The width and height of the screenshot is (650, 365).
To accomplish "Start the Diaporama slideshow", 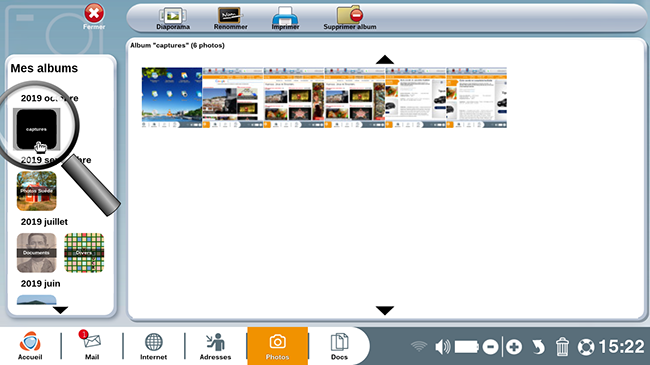I will point(173,18).
